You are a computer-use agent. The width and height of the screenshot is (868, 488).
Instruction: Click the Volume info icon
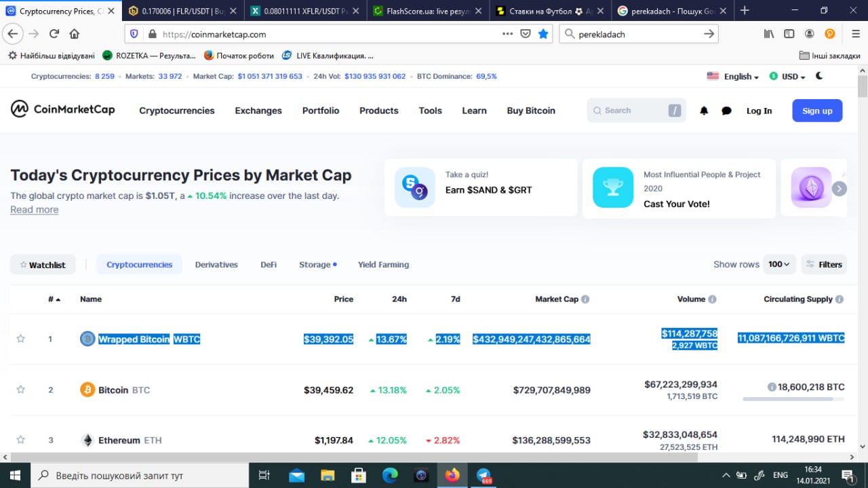coord(712,299)
